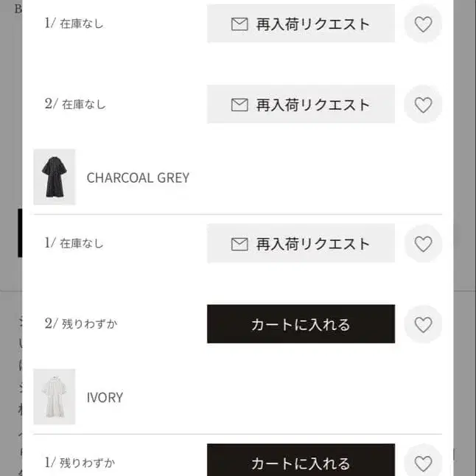476x476 pixels.
Task: Favorite the topmost size 1 out-of-stock item
Action: click(x=423, y=24)
